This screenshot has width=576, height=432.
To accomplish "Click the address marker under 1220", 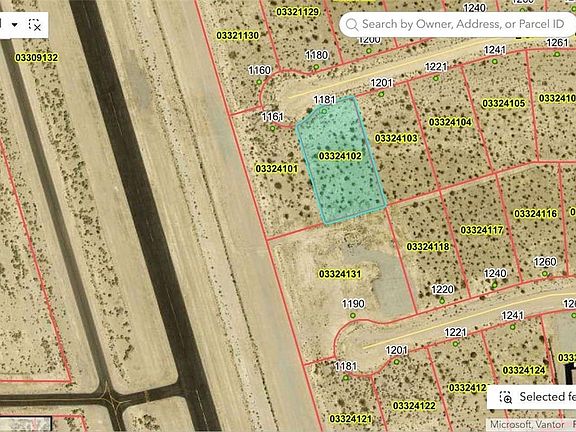I will (x=442, y=301).
